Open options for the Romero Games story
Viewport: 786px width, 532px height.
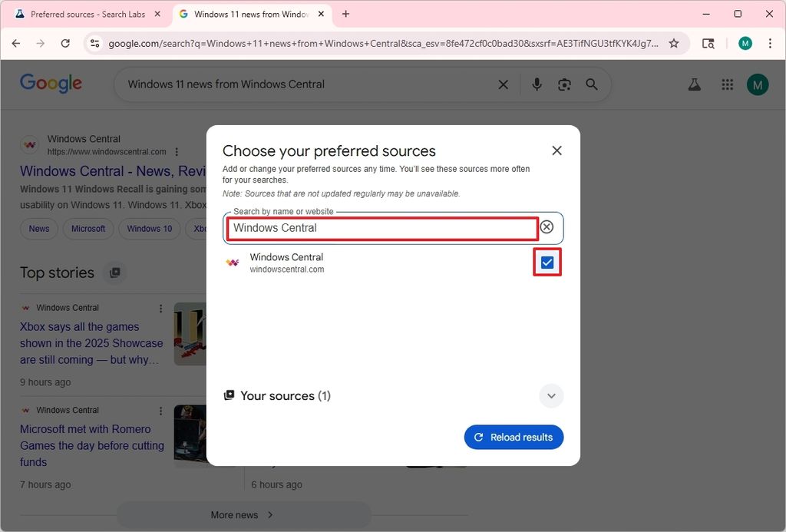click(x=160, y=411)
